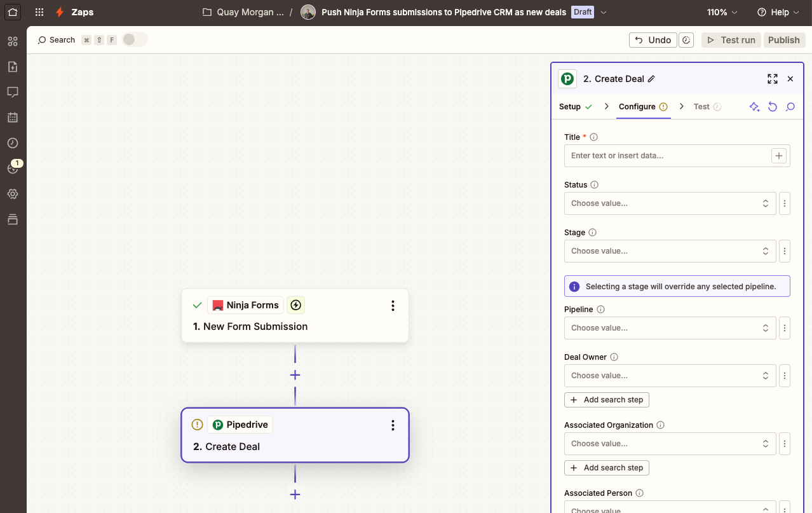The image size is (812, 513).
Task: Open the status icon with badge 1
Action: point(13,168)
